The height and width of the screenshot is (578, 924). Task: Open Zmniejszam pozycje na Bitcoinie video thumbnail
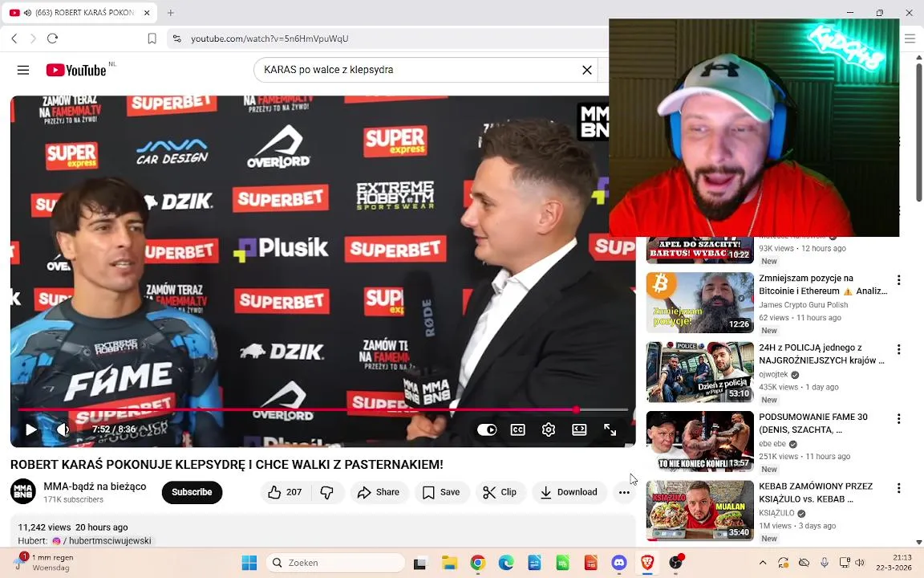pyautogui.click(x=700, y=303)
